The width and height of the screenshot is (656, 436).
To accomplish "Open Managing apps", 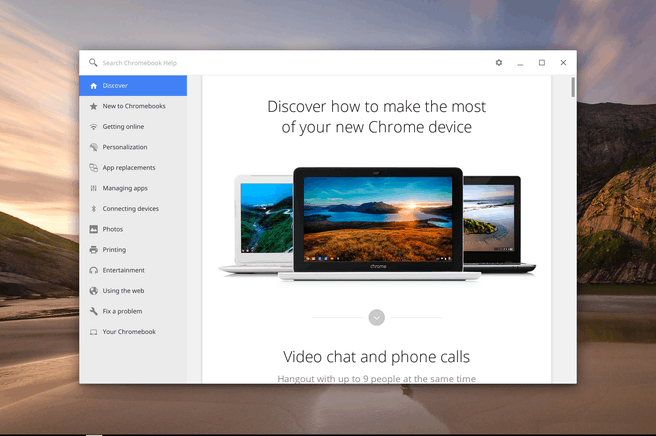I will (x=133, y=188).
